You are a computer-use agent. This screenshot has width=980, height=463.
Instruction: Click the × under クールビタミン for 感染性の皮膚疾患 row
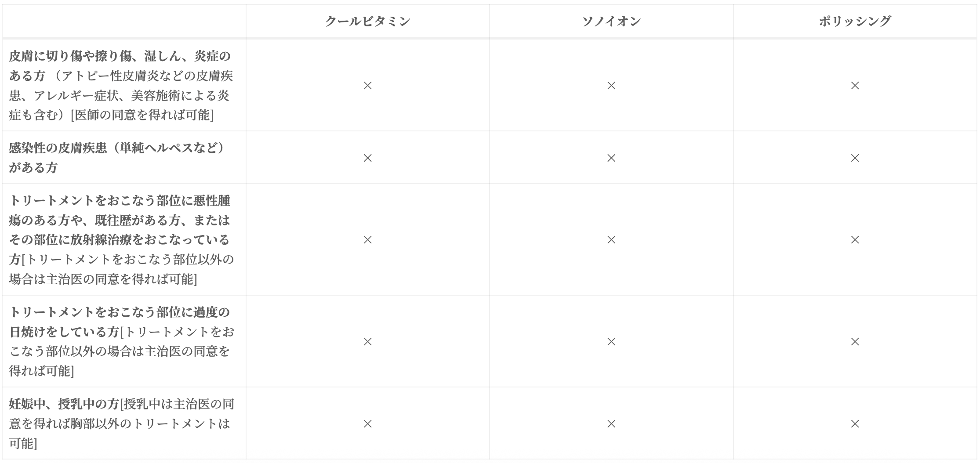click(x=368, y=158)
